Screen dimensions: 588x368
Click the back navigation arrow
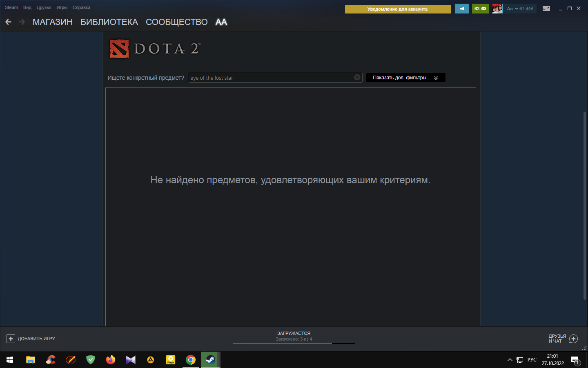[x=8, y=22]
